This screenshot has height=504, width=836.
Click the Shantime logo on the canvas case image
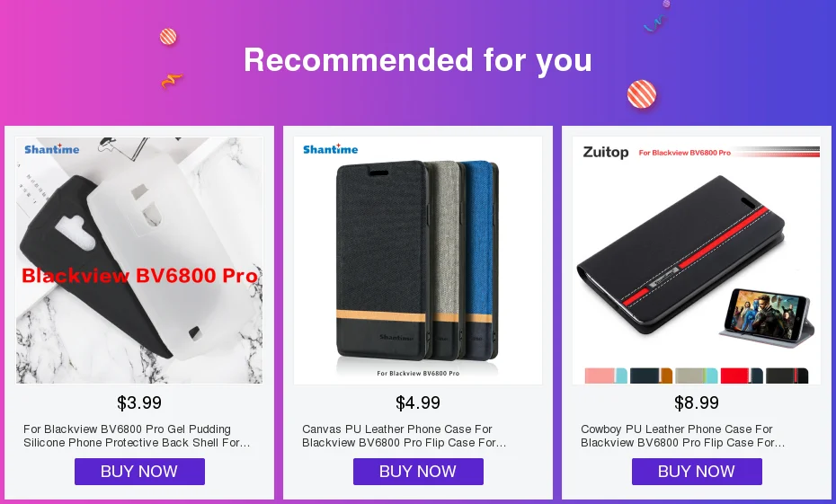[331, 149]
